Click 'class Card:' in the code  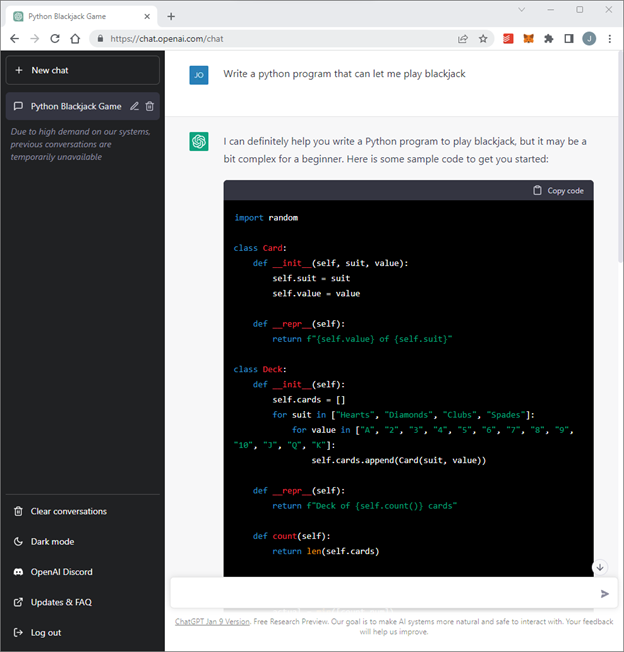(260, 248)
